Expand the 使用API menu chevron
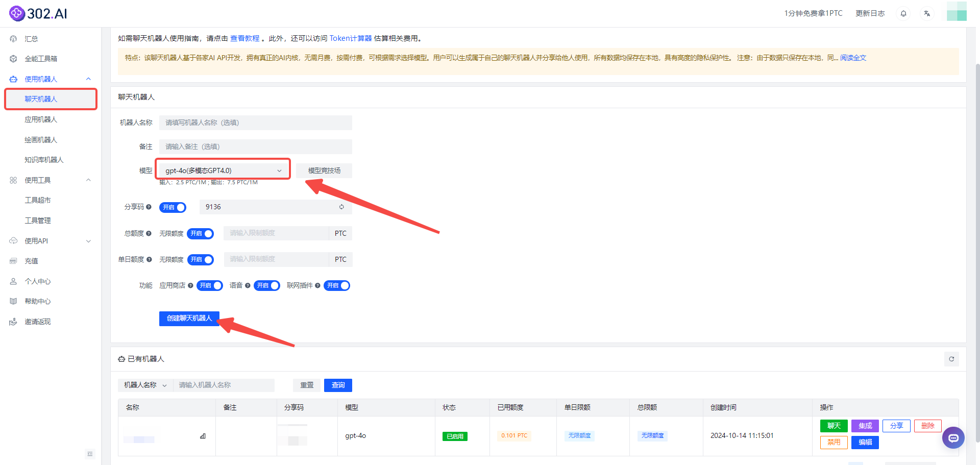This screenshot has width=980, height=465. (x=88, y=241)
